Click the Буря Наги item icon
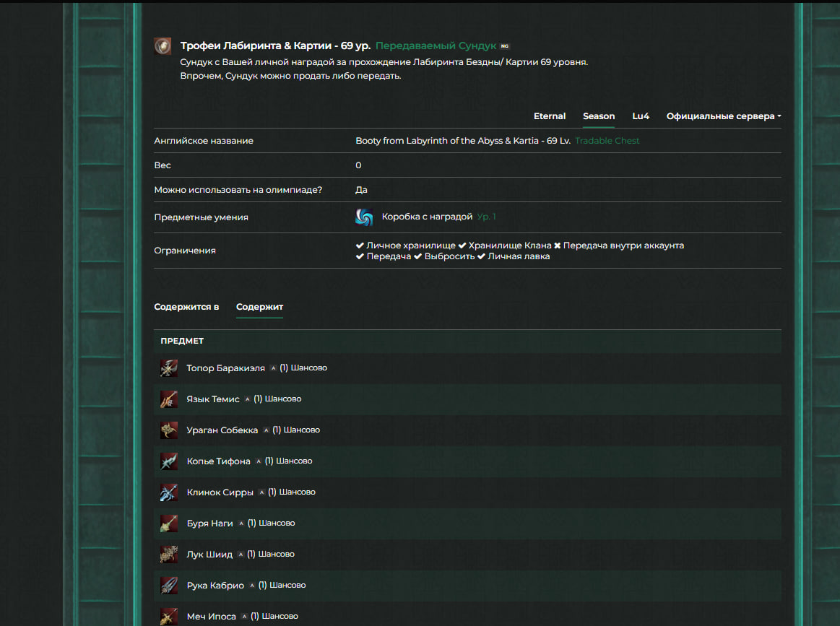Viewport: 840px width, 626px height. click(169, 523)
